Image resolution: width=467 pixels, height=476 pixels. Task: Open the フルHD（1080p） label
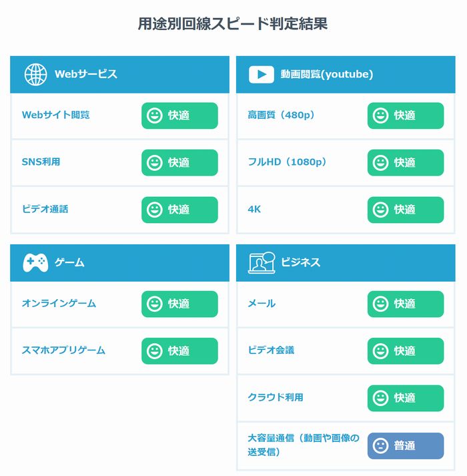(x=287, y=162)
